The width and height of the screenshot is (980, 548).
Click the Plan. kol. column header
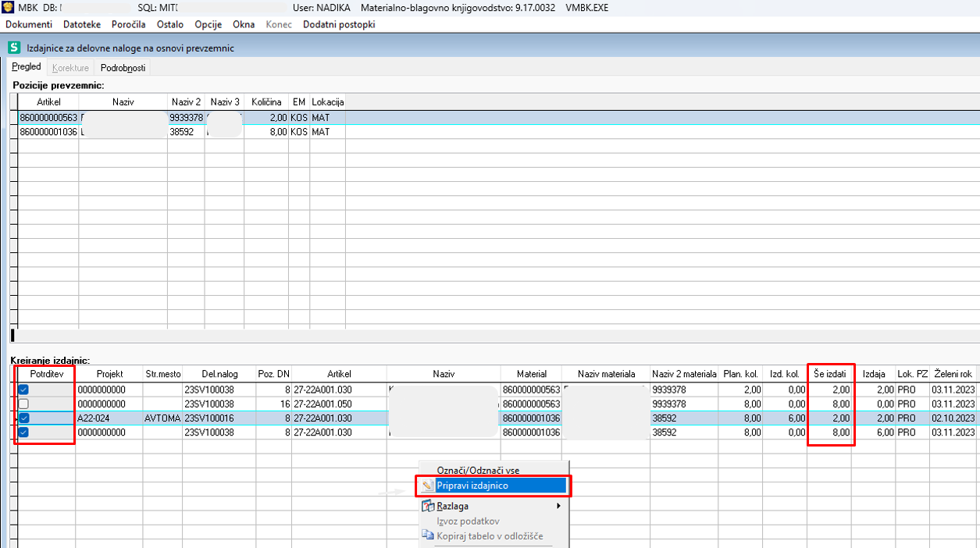click(741, 374)
